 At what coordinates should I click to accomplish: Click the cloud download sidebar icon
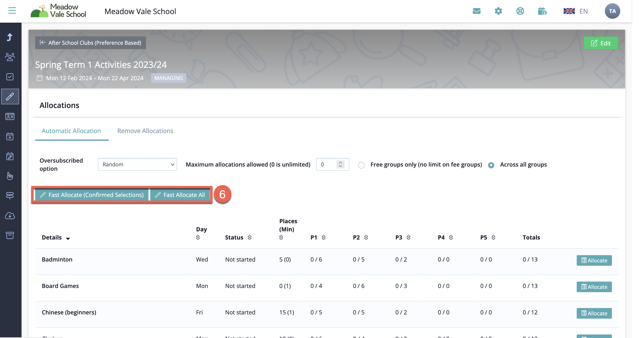10,215
